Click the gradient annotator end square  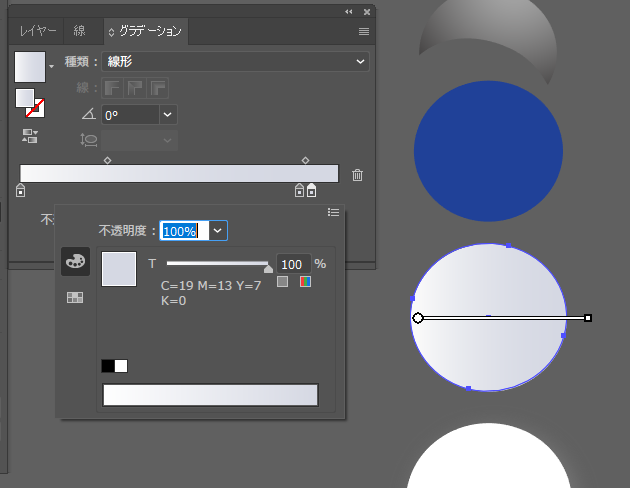point(588,318)
